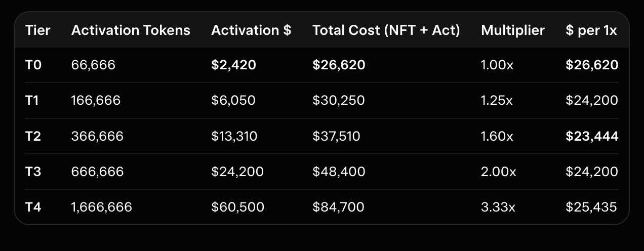Select the bold $26,620 total cost value

pyautogui.click(x=339, y=65)
